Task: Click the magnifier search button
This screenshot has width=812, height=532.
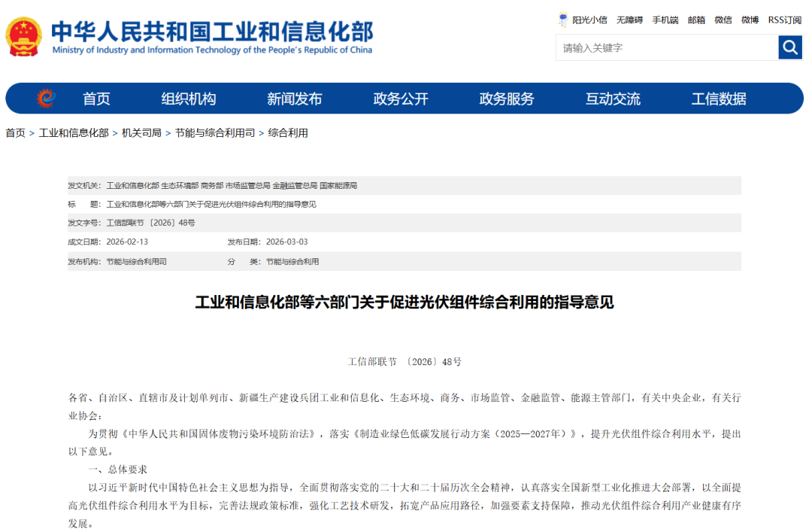Action: click(790, 47)
